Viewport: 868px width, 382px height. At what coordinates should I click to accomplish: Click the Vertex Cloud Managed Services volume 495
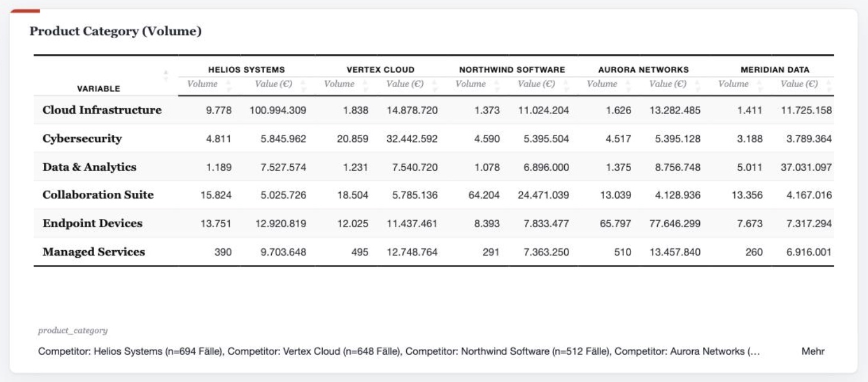[x=360, y=252]
